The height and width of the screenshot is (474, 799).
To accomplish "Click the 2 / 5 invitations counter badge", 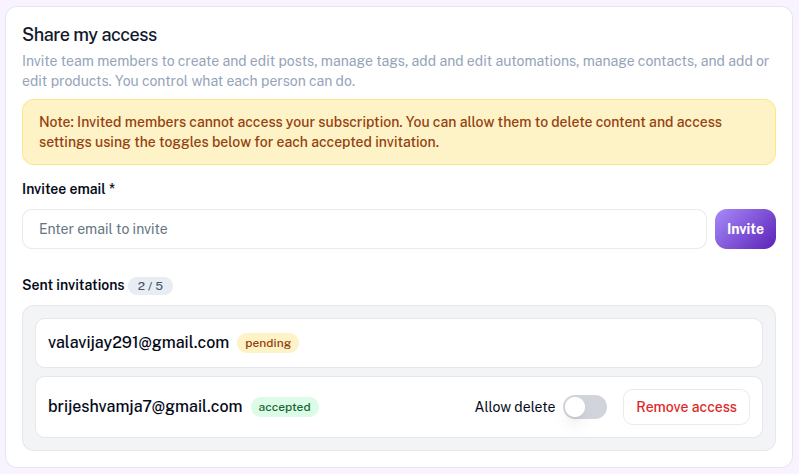I will tap(150, 286).
